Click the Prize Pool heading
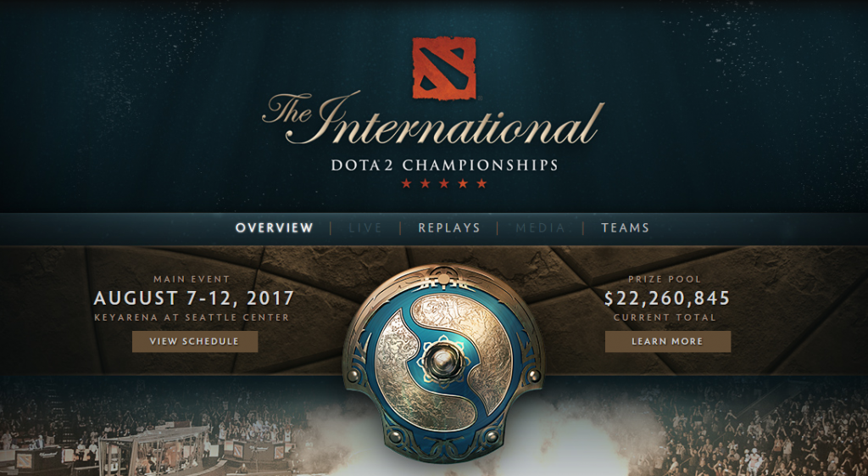The image size is (868, 476). click(665, 279)
